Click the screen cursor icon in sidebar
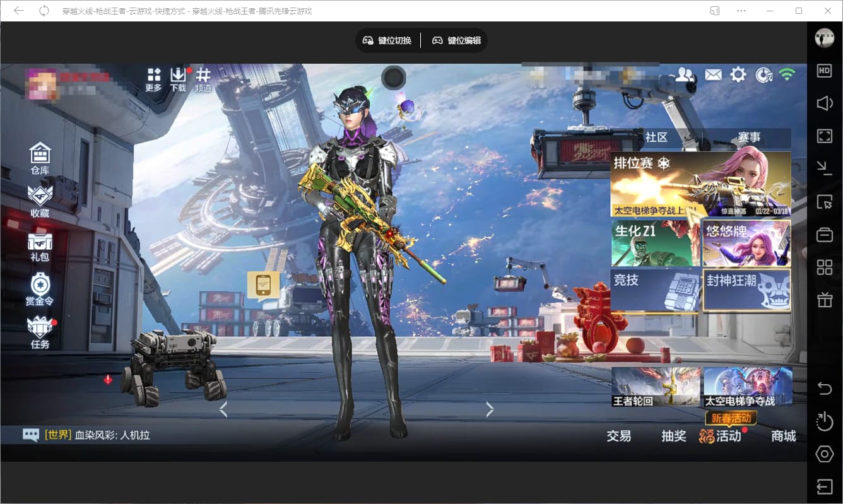The image size is (843, 504). click(x=825, y=201)
